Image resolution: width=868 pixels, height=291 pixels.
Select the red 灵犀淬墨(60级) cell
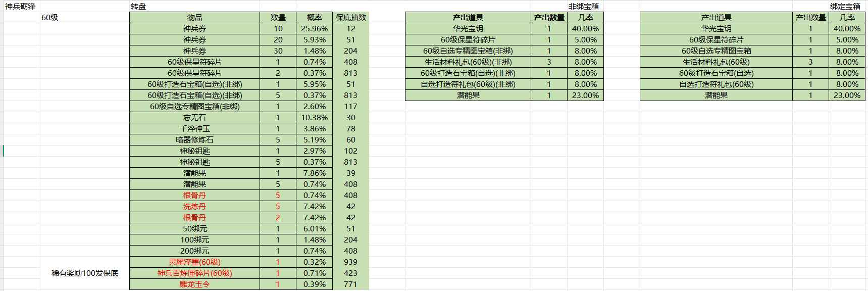pos(194,262)
